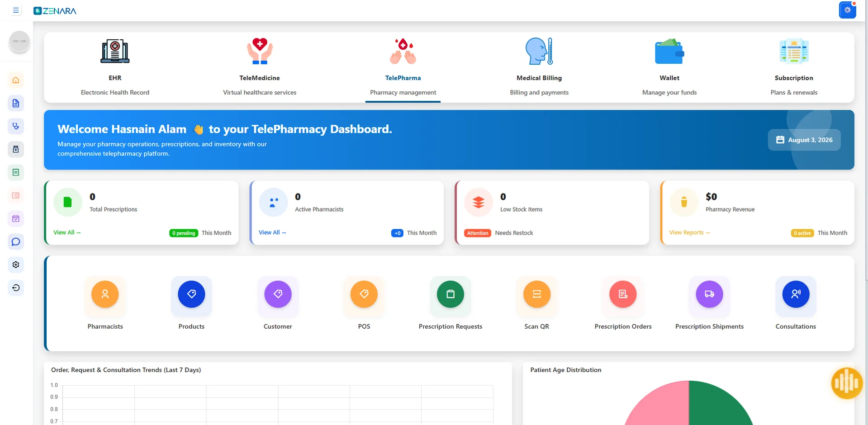Open the green list sidebar icon

16,172
